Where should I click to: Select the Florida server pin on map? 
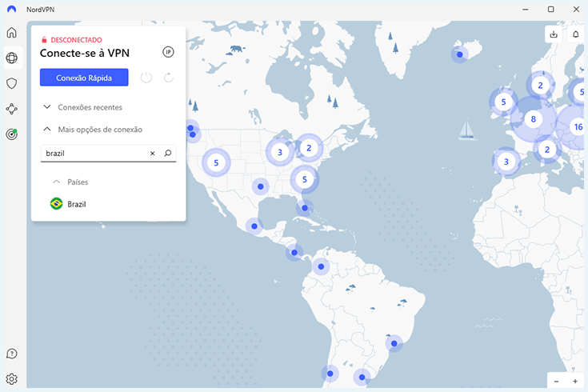[305, 208]
